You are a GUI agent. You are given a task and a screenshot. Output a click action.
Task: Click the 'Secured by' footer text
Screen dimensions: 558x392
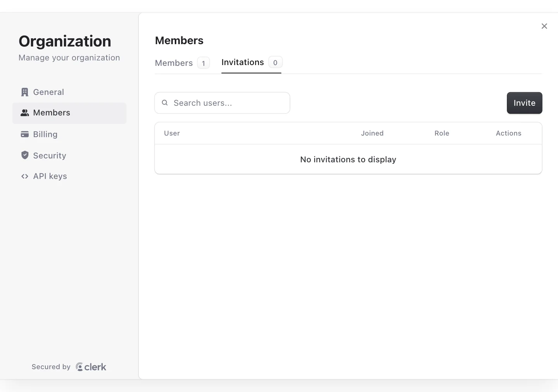(x=51, y=367)
